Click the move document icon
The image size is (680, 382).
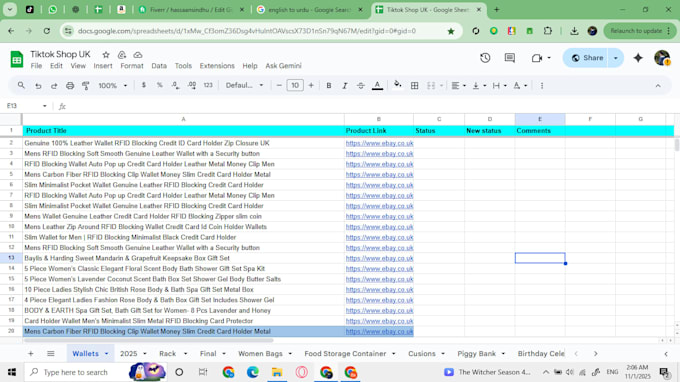tap(122, 55)
